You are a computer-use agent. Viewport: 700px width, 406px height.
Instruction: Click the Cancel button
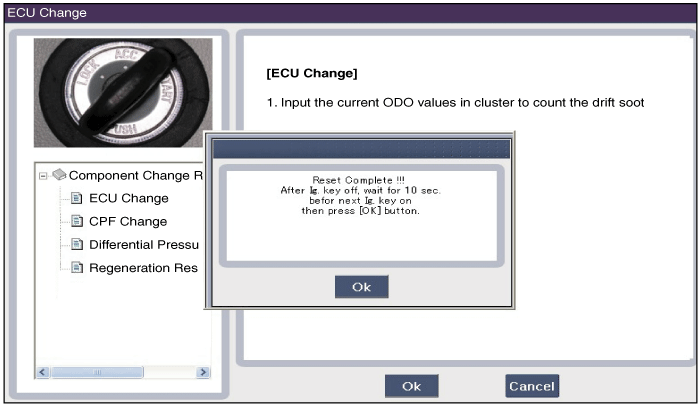point(532,386)
